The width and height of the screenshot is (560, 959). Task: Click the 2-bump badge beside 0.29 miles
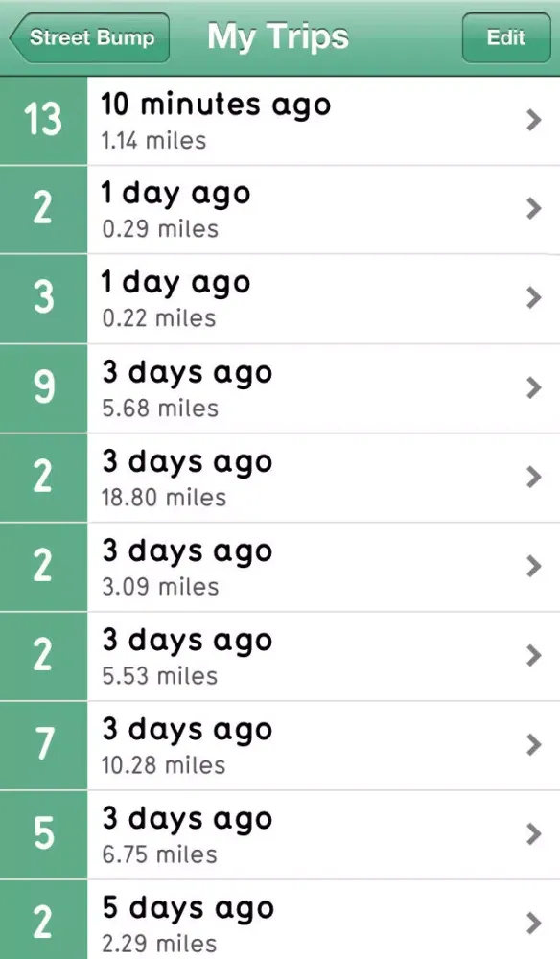tap(43, 209)
